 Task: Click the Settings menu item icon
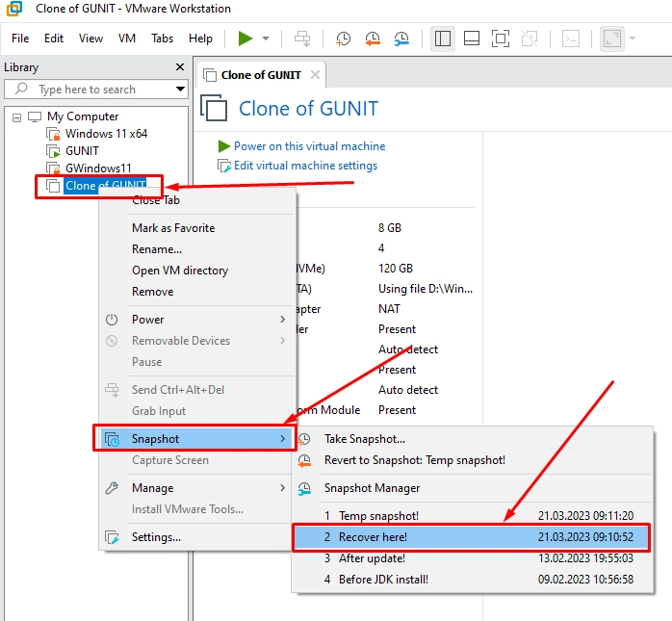(x=113, y=537)
